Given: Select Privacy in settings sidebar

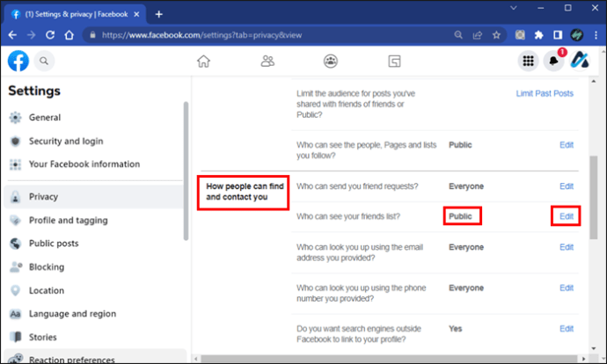Looking at the screenshot, I should [x=43, y=197].
